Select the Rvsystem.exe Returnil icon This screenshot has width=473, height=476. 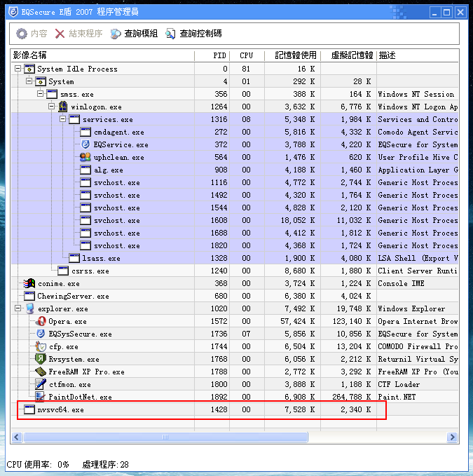(x=41, y=359)
